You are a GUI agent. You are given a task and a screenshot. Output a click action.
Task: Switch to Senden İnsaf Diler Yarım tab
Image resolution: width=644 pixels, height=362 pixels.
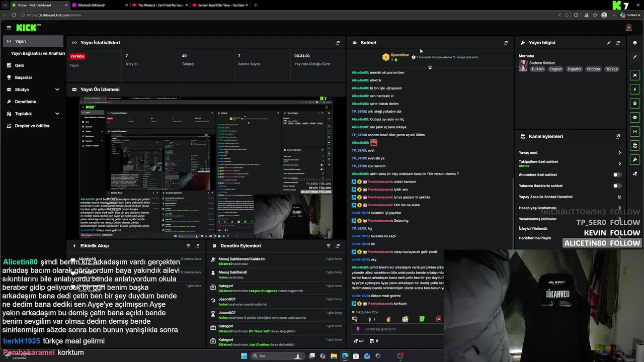pos(220,5)
